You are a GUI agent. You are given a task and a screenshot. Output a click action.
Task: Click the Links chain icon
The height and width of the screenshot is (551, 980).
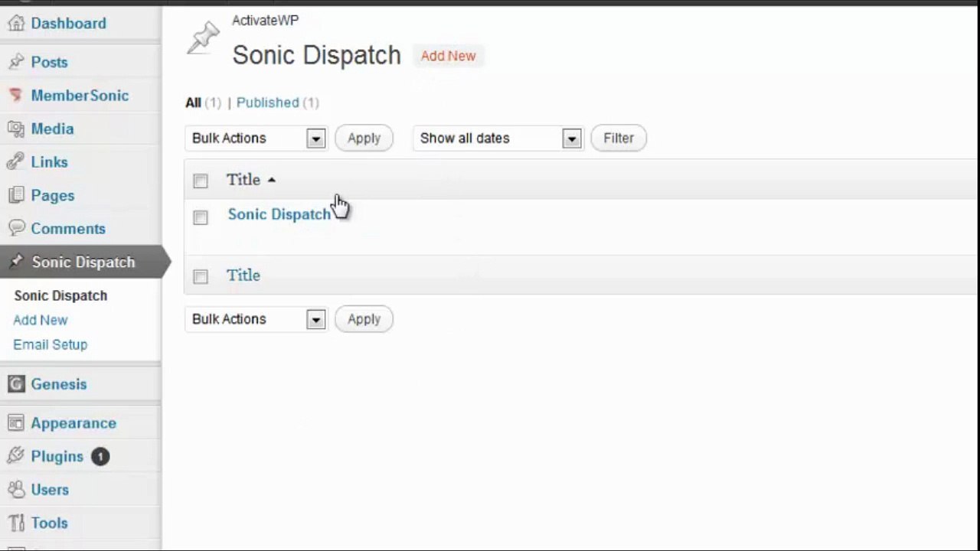(15, 162)
